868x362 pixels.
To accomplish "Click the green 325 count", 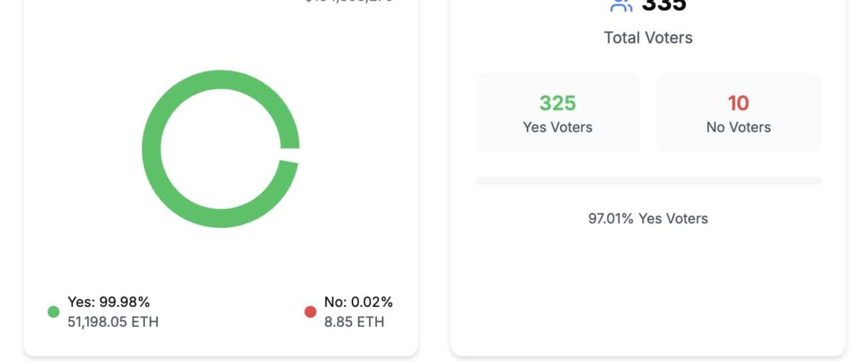I will coord(557,104).
